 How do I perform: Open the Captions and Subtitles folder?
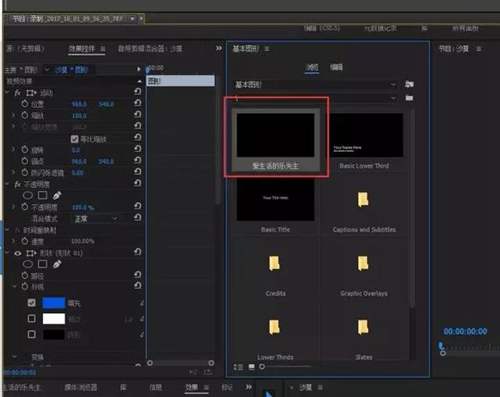(363, 200)
